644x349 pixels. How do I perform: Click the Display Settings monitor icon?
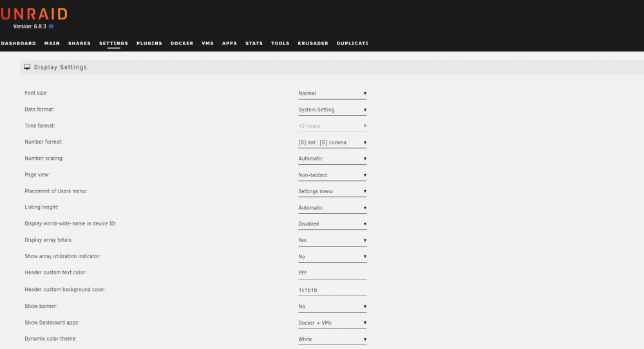pyautogui.click(x=27, y=67)
